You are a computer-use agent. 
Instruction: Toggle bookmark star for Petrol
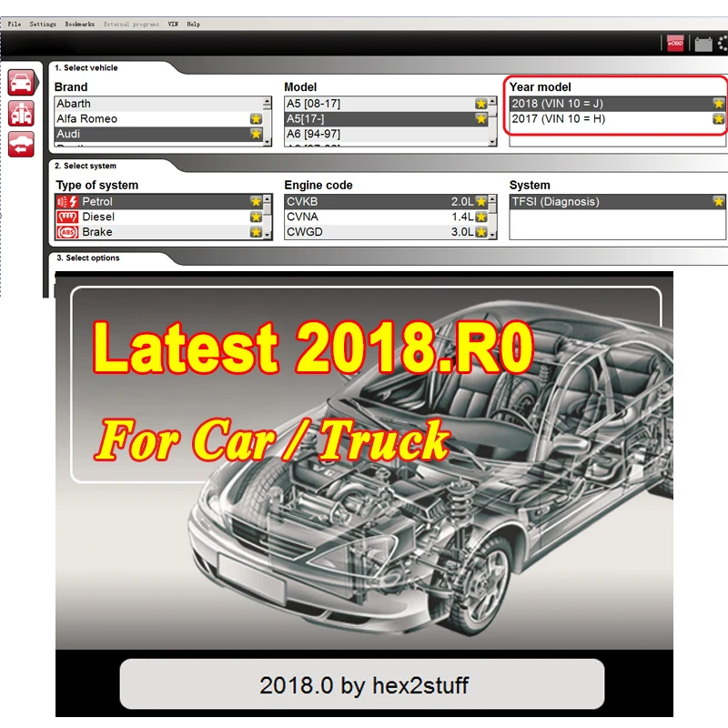coord(256,201)
